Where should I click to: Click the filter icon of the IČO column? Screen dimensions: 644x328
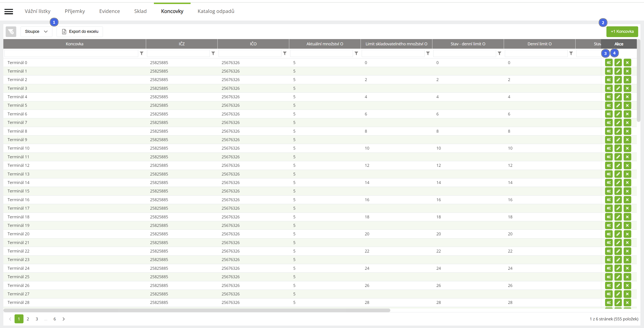tap(285, 53)
